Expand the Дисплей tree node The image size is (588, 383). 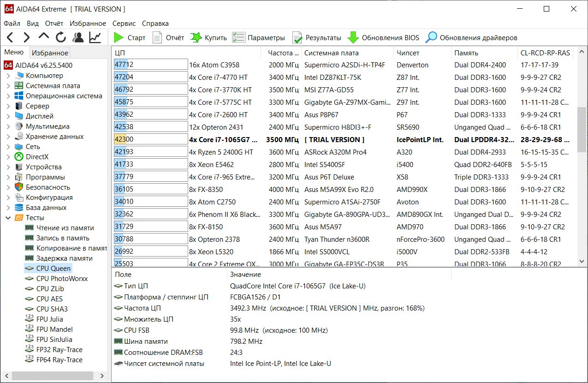(x=8, y=116)
